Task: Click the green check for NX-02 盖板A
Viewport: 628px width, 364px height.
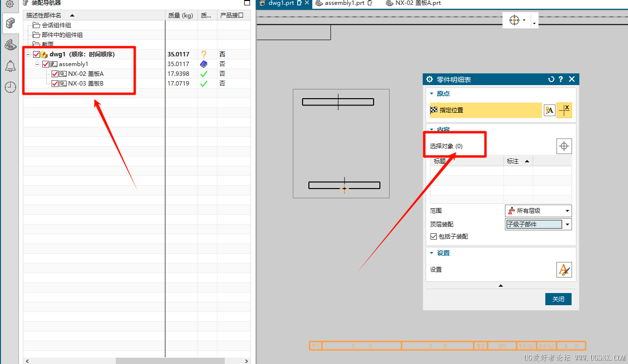Action: tap(204, 73)
